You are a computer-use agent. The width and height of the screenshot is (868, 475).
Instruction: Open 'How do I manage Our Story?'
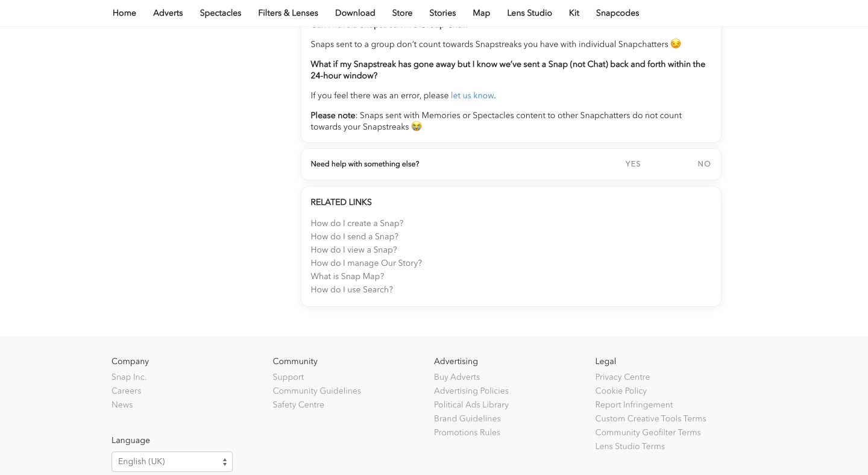pyautogui.click(x=366, y=263)
